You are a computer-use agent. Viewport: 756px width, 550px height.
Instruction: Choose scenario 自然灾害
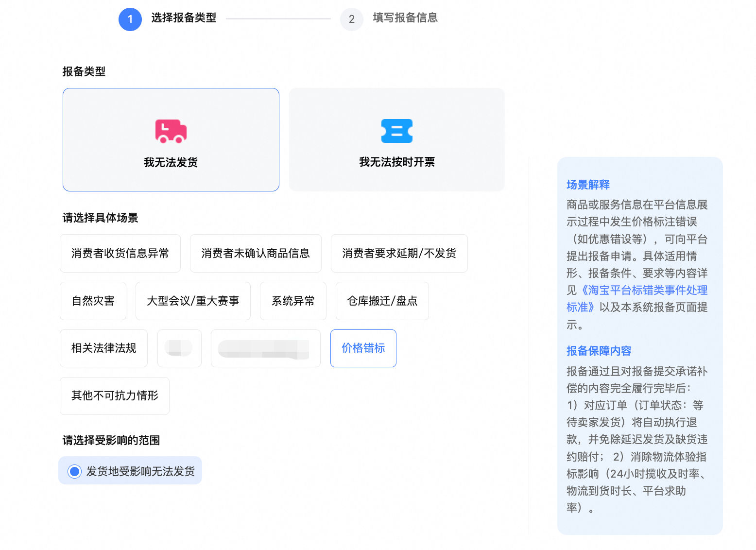pyautogui.click(x=93, y=301)
